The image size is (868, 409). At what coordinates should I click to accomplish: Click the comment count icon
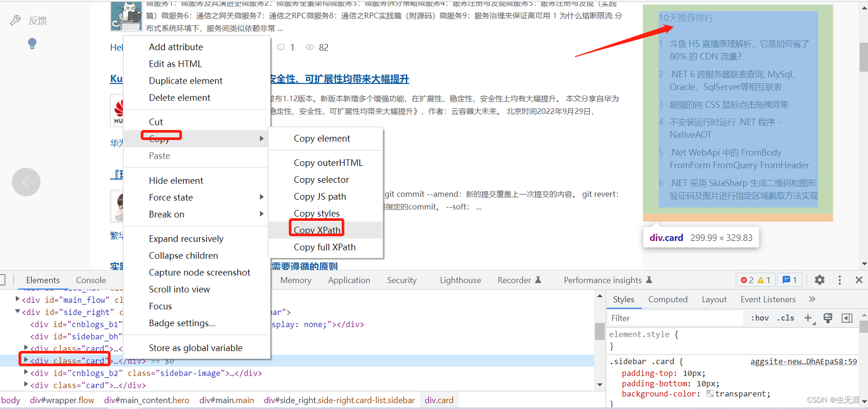[x=281, y=48]
